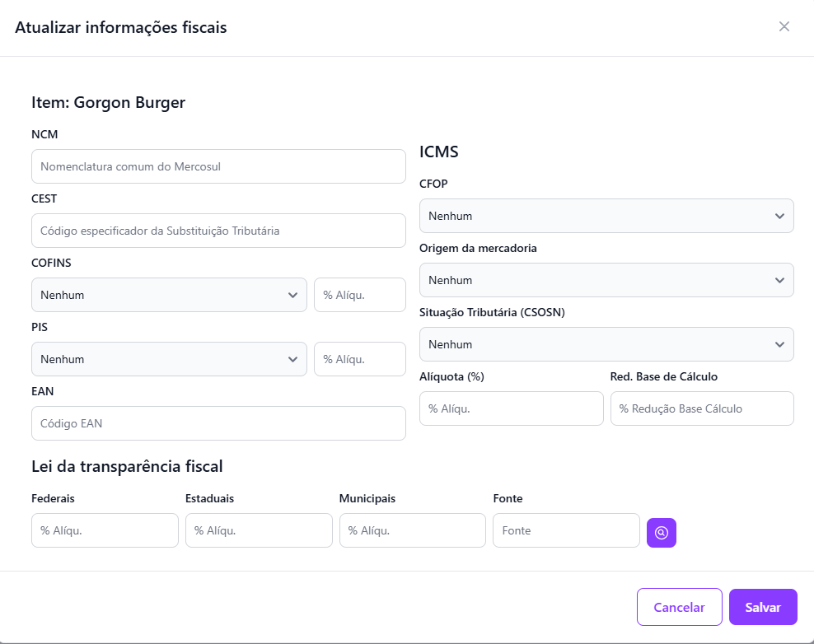
Task: Click the Fonte text field
Action: pos(566,530)
